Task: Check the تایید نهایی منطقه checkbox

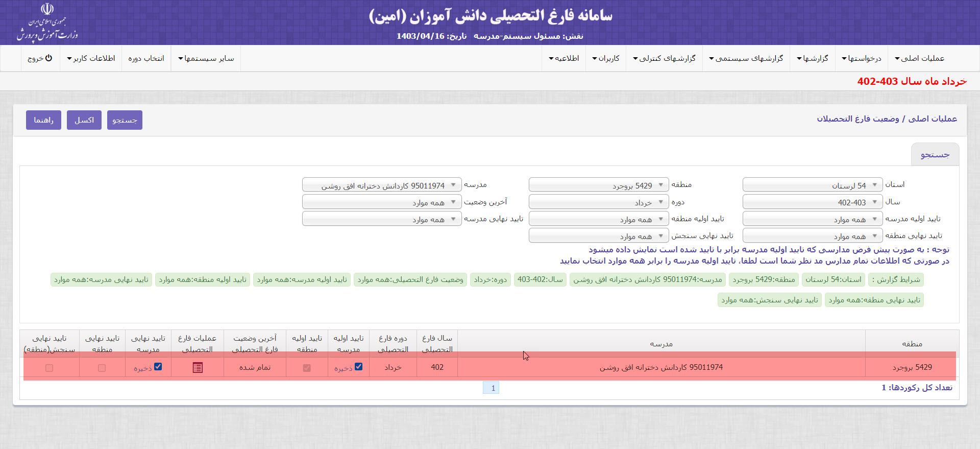Action: (102, 368)
